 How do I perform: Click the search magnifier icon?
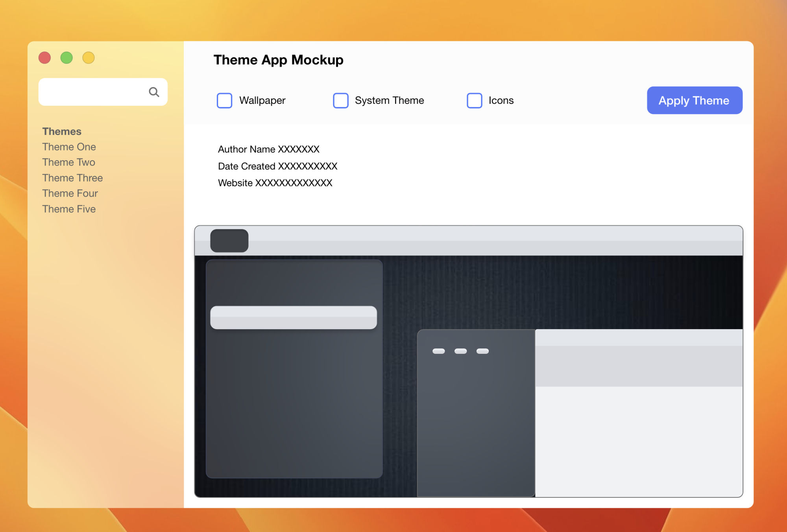[154, 92]
